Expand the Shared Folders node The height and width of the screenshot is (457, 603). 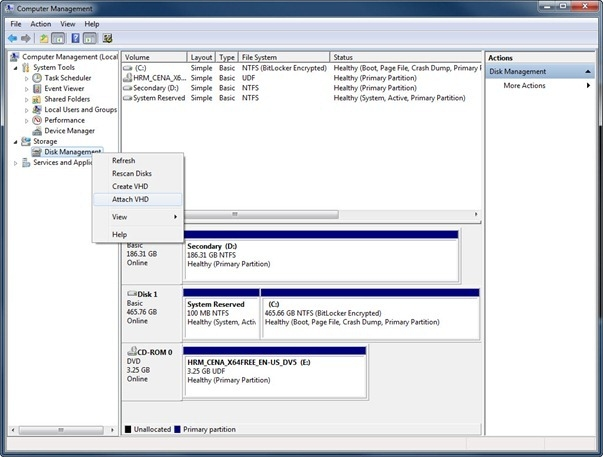(27, 100)
